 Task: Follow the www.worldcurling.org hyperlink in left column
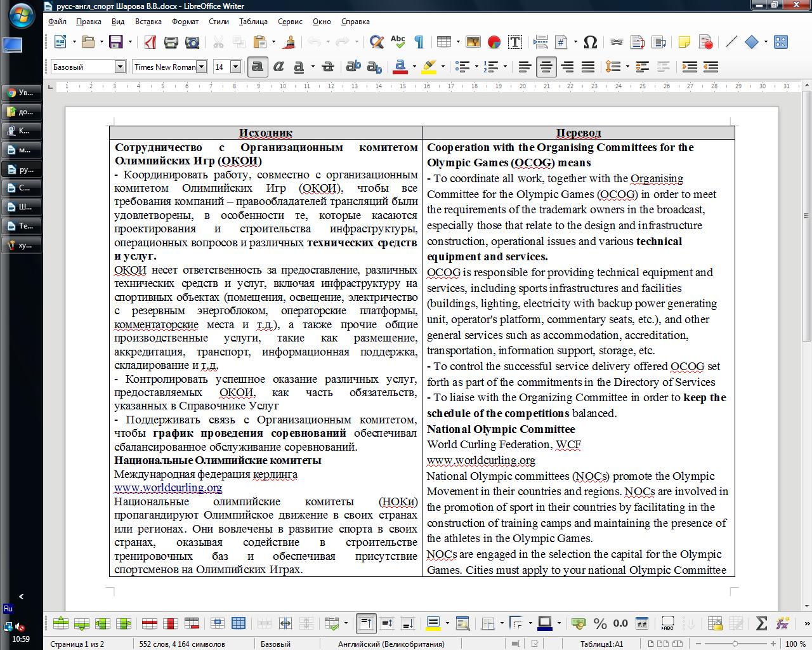pos(168,487)
